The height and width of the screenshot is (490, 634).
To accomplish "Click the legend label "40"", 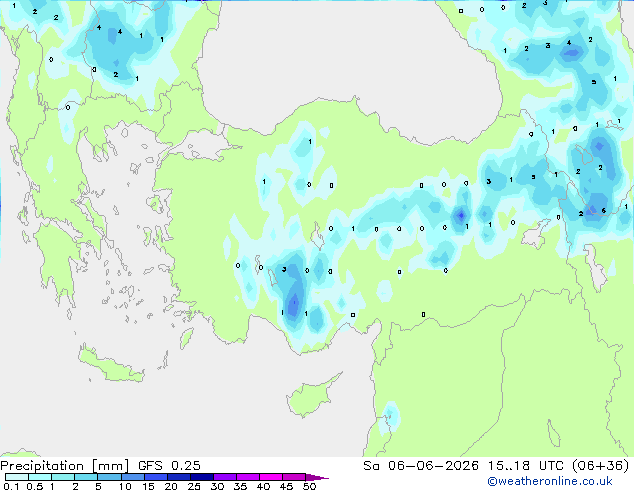I will point(263,486).
